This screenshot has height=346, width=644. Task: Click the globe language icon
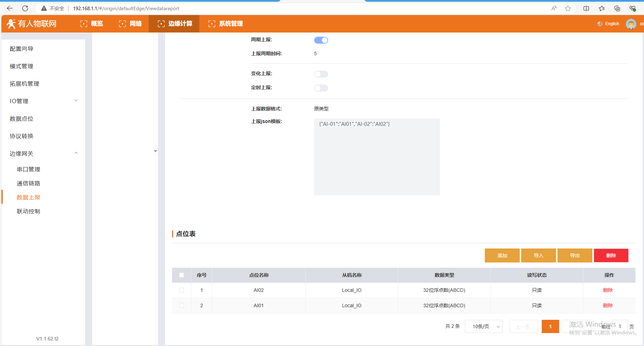click(600, 24)
